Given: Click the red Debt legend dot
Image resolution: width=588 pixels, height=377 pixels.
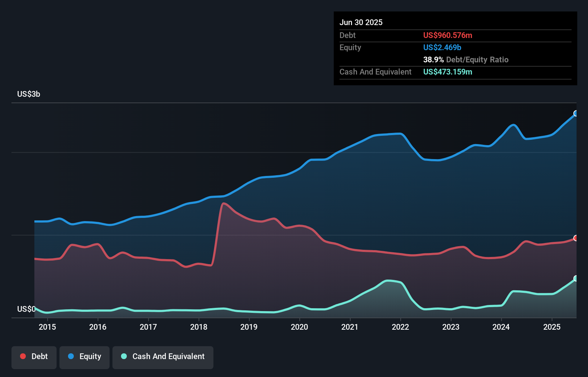Looking at the screenshot, I should pos(23,356).
